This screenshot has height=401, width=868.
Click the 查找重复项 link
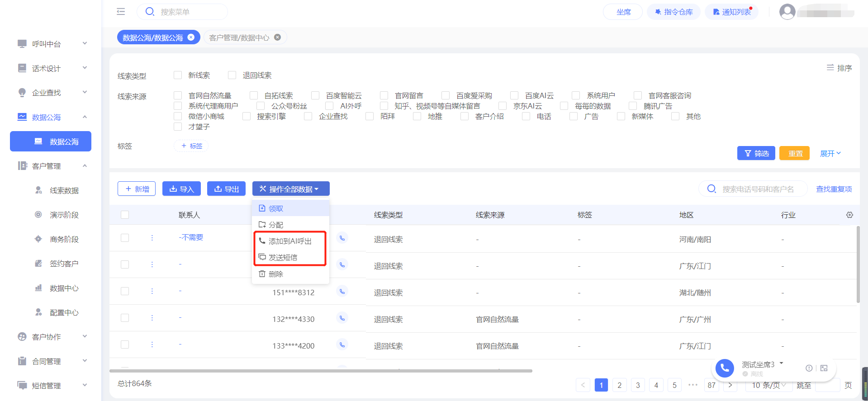[834, 189]
